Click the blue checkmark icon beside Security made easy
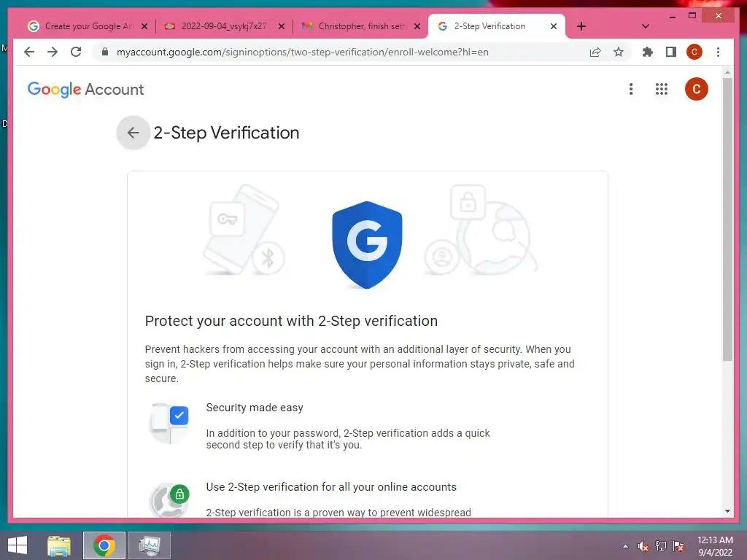The height and width of the screenshot is (560, 747). (x=179, y=415)
